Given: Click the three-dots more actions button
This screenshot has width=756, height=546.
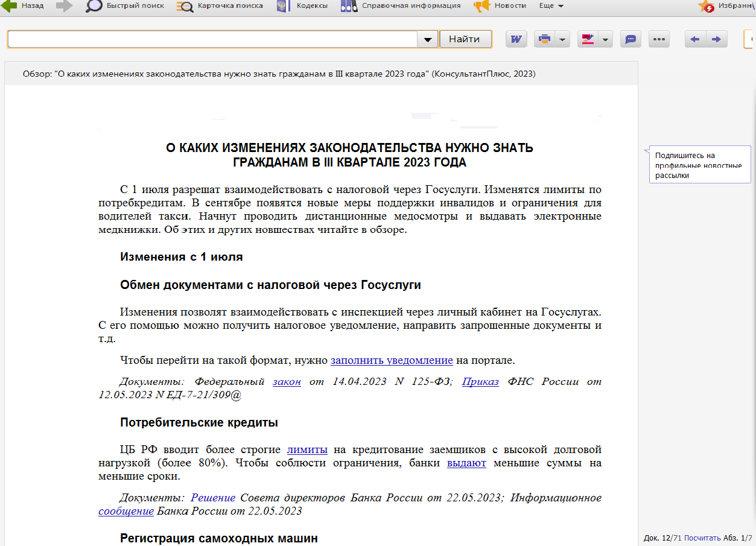Looking at the screenshot, I should click(x=659, y=39).
